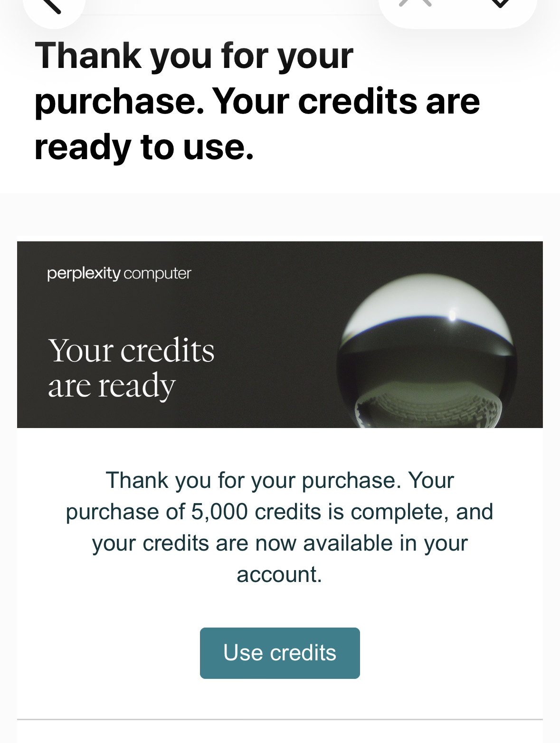Click the 'are ready' line in banner
The image size is (560, 743).
coord(112,386)
